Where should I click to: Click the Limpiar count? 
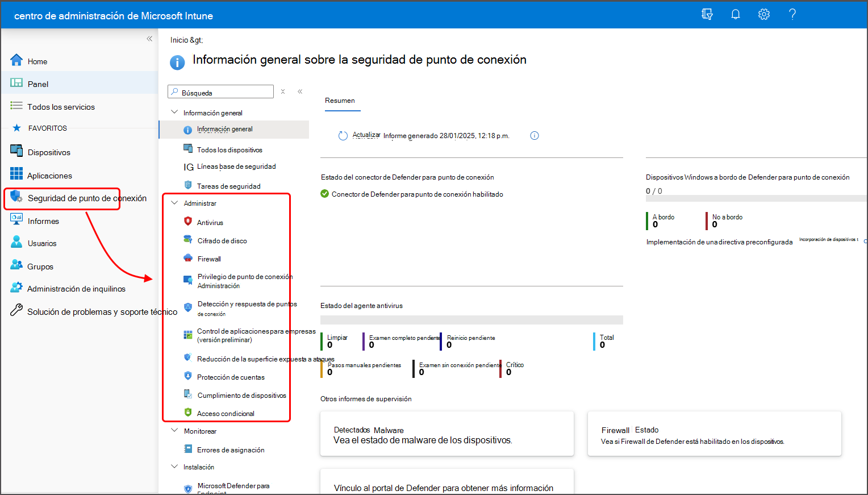(330, 345)
